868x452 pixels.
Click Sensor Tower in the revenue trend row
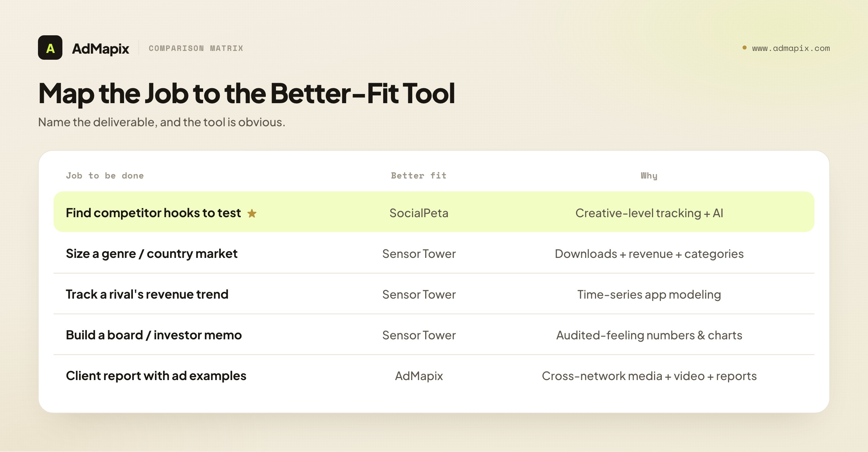[419, 295]
